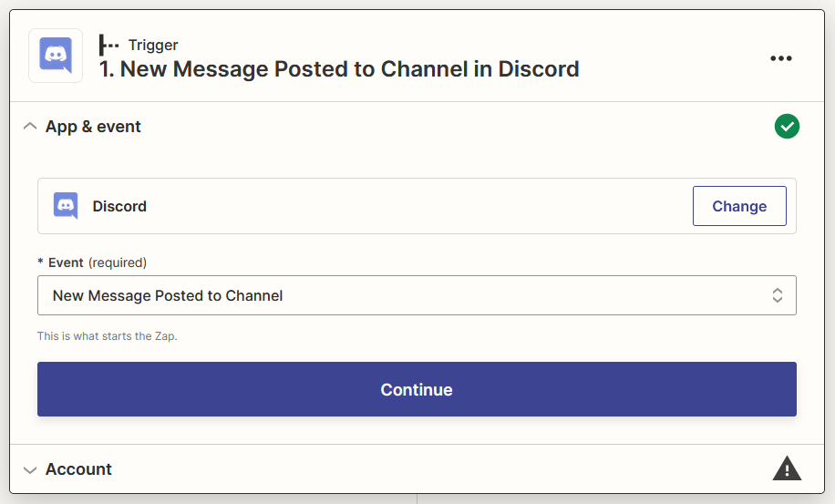Click the Event (required) field label
Image resolution: width=835 pixels, height=504 pixels.
[92, 262]
